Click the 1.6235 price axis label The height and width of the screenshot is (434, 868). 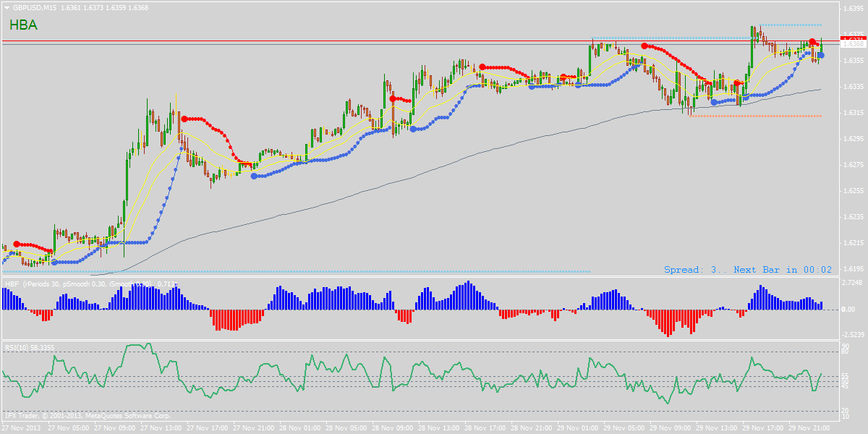pyautogui.click(x=854, y=217)
